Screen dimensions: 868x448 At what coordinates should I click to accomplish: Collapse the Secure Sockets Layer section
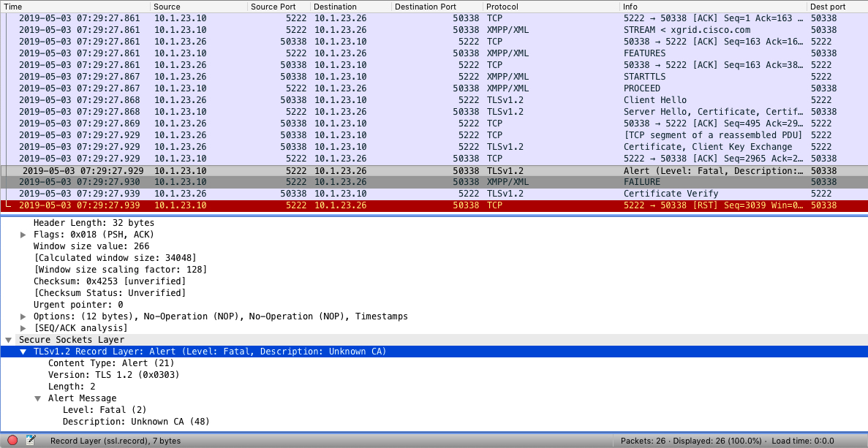point(8,340)
